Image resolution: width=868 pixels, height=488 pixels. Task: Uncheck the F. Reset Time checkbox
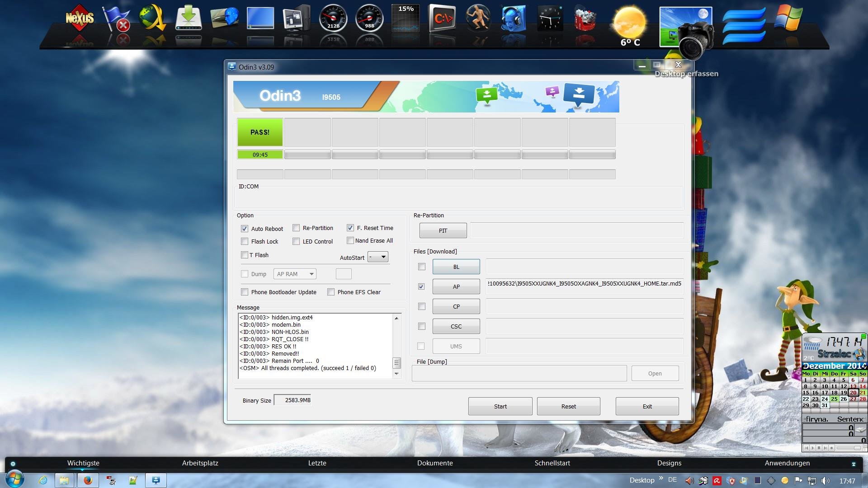350,228
